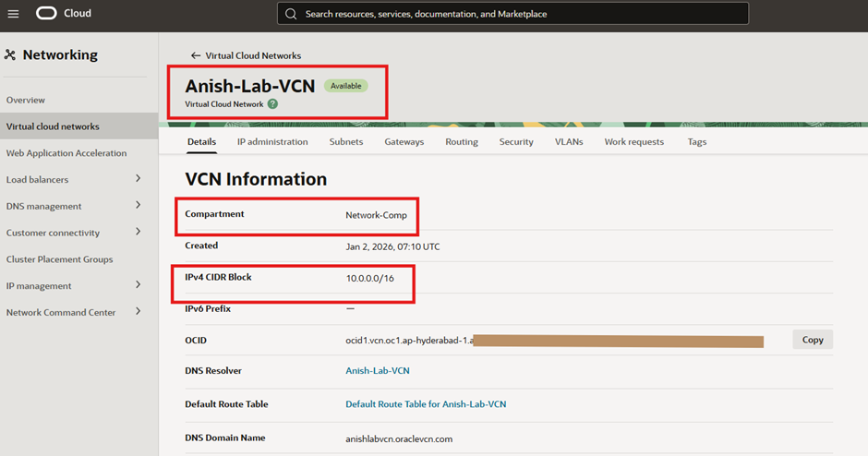
Task: Click the Networking service icon in sidebar
Action: [x=10, y=55]
